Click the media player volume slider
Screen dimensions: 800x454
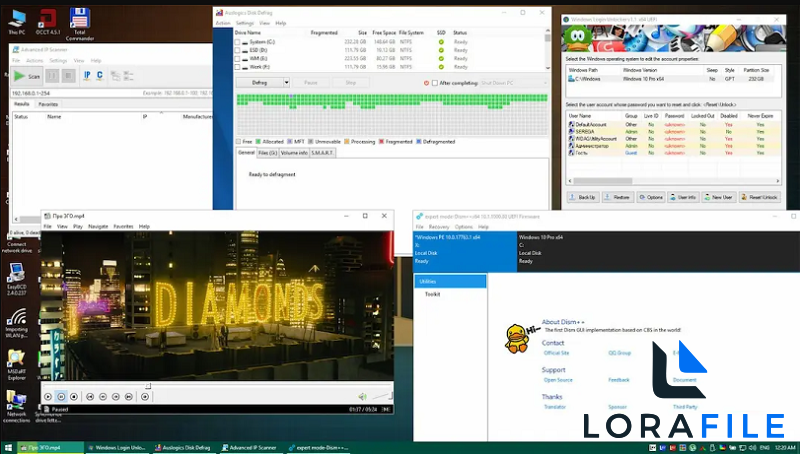(x=382, y=396)
